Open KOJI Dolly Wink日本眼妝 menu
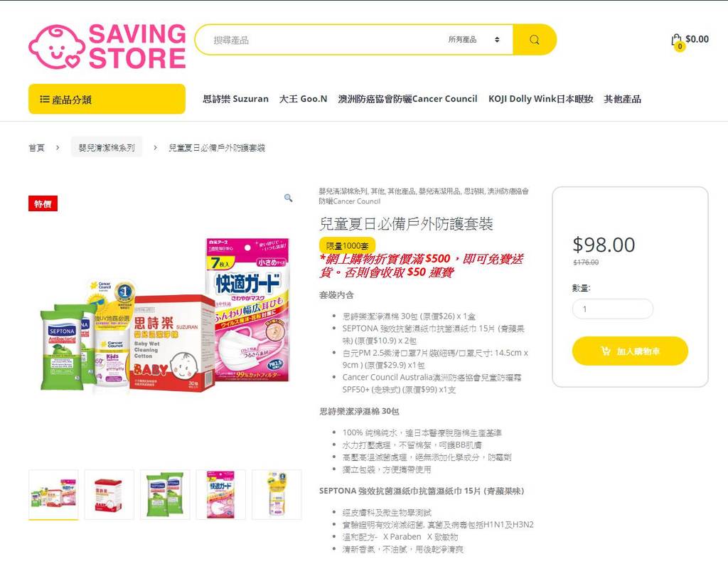The height and width of the screenshot is (564, 728). pyautogui.click(x=540, y=99)
